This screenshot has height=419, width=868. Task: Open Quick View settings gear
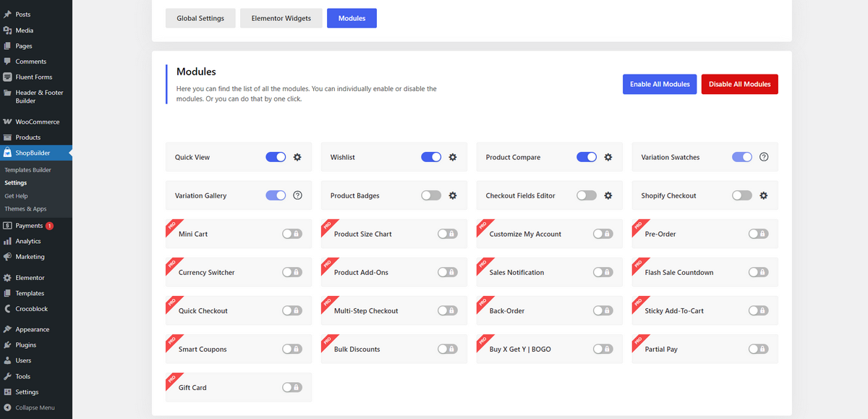click(x=297, y=157)
